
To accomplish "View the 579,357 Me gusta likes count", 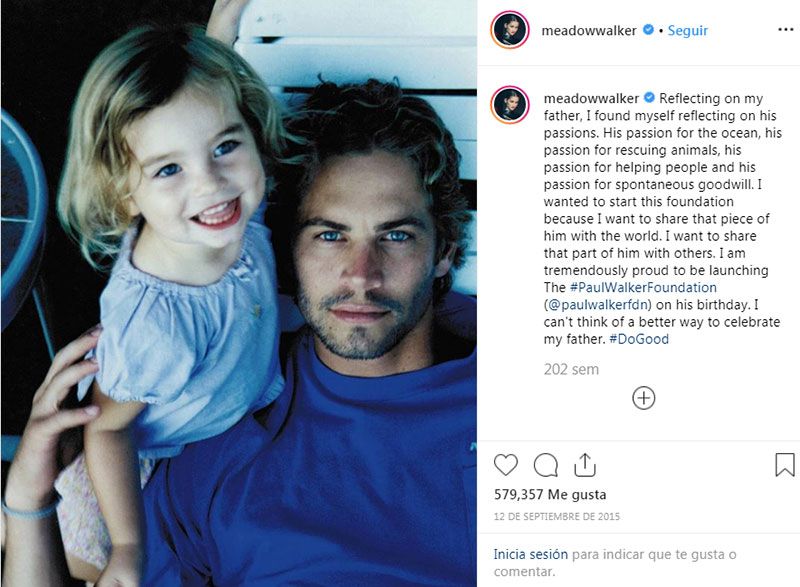I will click(550, 494).
